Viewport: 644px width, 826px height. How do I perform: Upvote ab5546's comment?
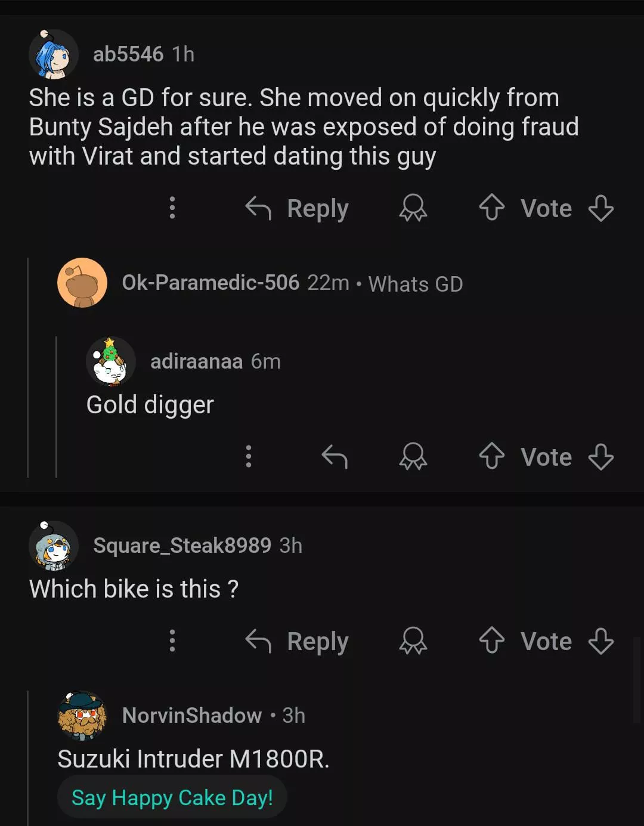[492, 208]
